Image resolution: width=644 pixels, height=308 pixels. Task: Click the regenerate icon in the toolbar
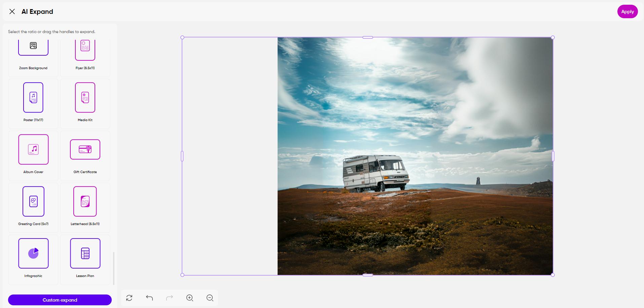click(129, 298)
